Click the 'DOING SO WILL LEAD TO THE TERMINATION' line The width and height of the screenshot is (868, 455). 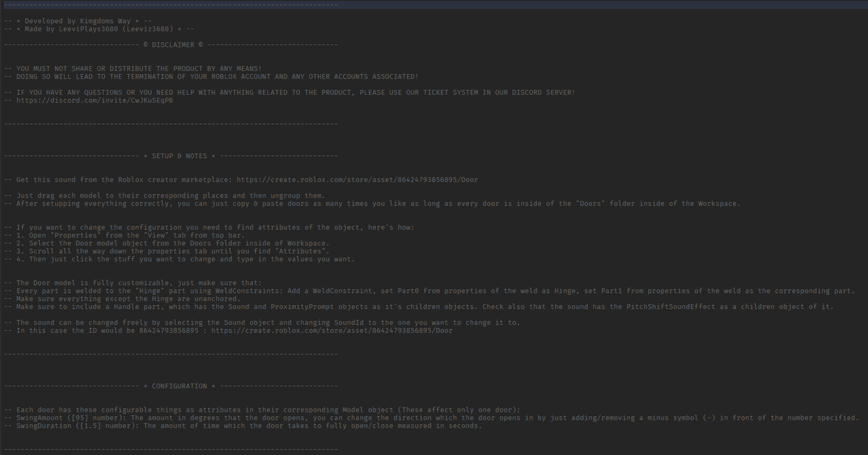[211, 76]
